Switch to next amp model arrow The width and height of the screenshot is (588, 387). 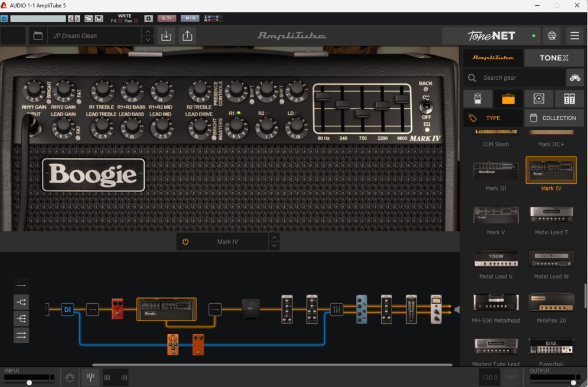pyautogui.click(x=274, y=246)
